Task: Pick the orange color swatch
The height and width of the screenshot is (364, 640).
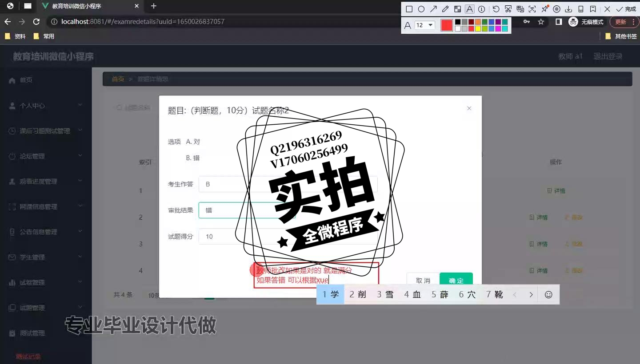Action: click(x=478, y=22)
